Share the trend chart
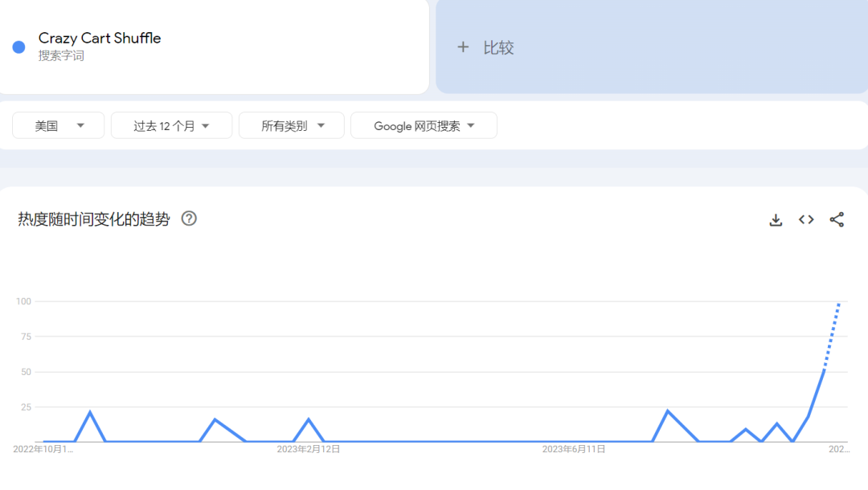Screen dimensions: 868x490 click(837, 219)
